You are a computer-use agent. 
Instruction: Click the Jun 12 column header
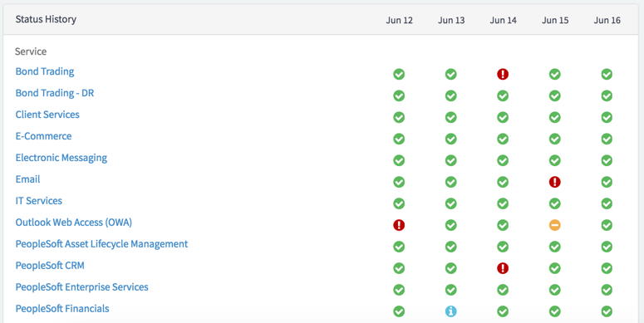(399, 20)
